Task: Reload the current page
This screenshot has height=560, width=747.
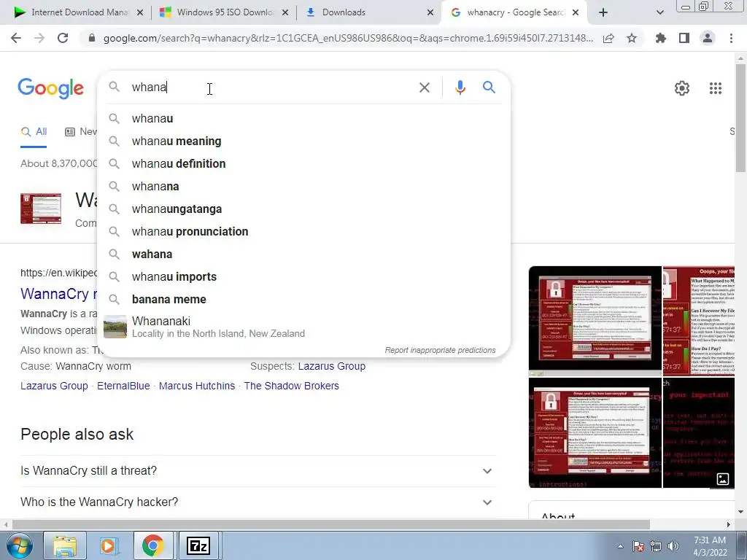Action: click(63, 38)
